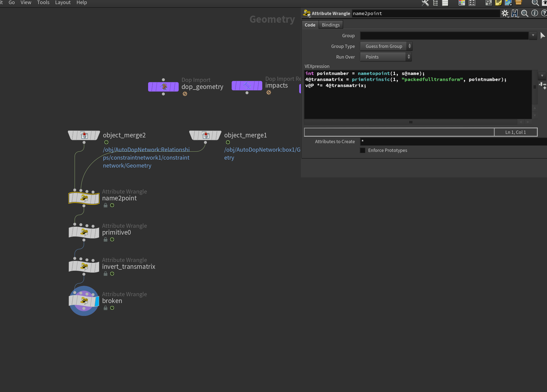Click the wrench tools icon

point(425,3)
